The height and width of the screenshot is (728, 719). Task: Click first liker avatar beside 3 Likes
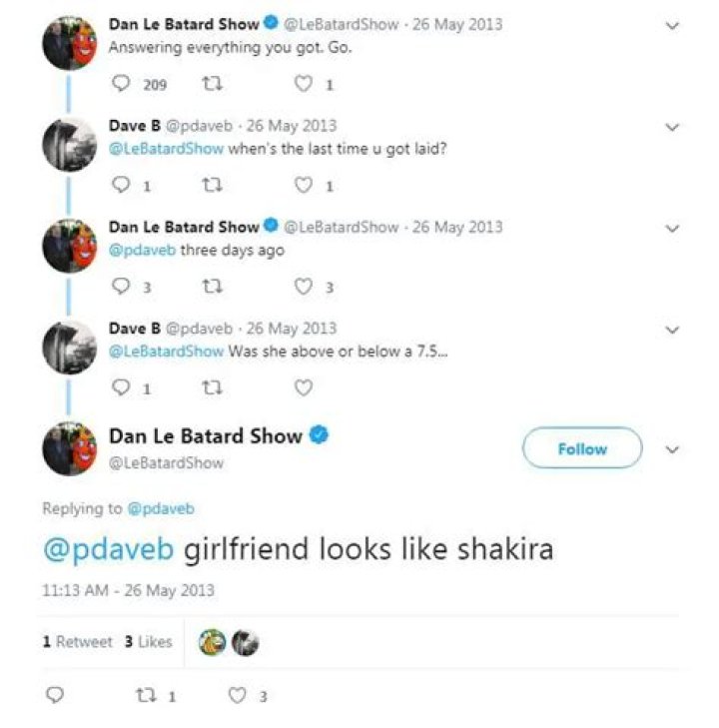click(x=212, y=642)
